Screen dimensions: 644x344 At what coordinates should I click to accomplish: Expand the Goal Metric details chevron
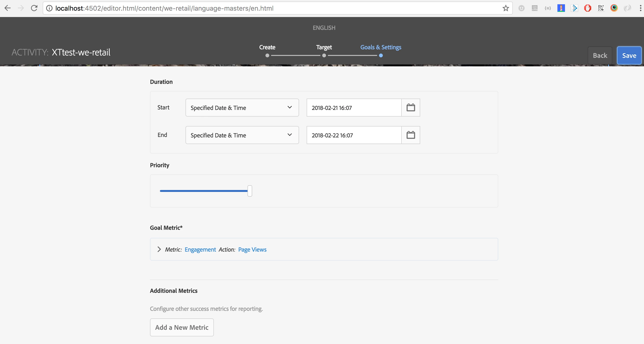pos(159,249)
